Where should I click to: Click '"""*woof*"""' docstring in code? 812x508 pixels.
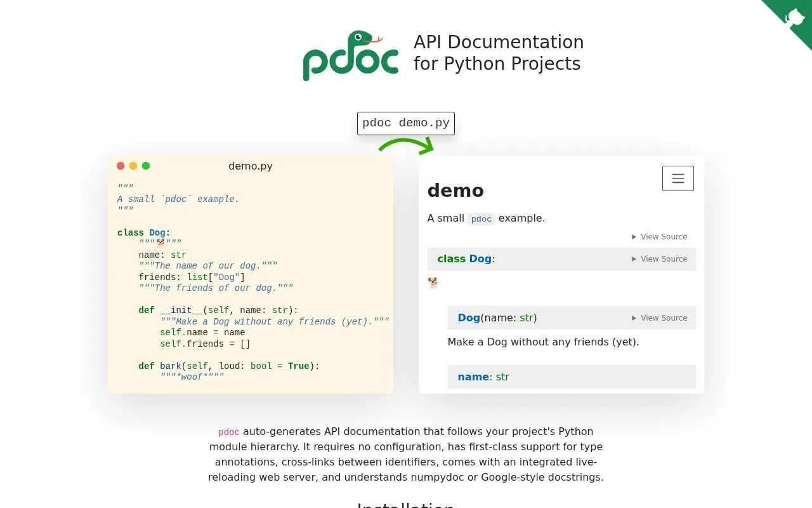click(x=192, y=377)
